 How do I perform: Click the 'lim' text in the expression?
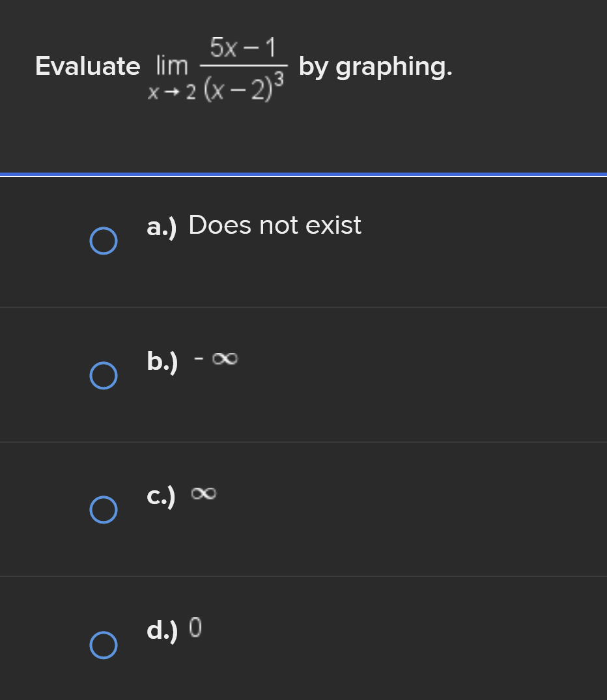pyautogui.click(x=171, y=66)
